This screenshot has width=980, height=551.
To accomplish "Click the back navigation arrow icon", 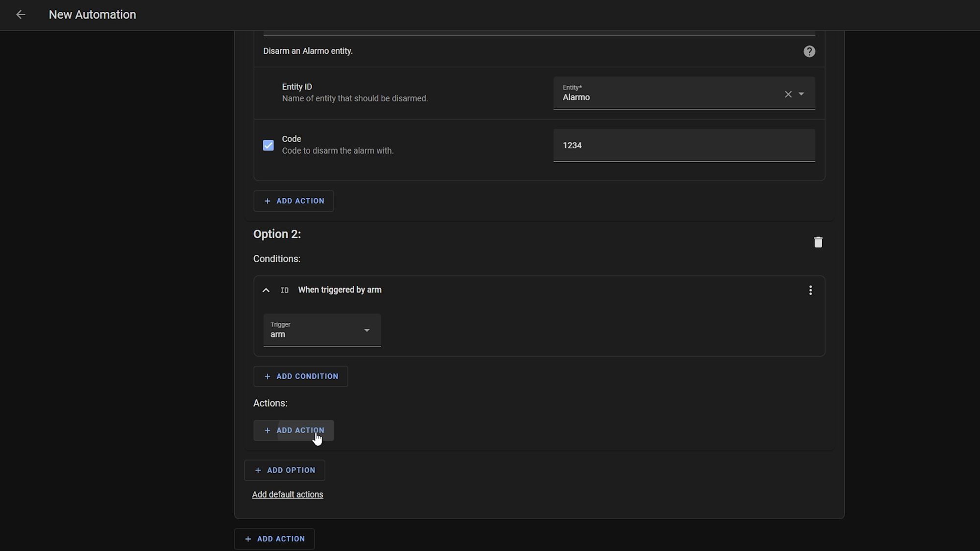I will click(20, 14).
